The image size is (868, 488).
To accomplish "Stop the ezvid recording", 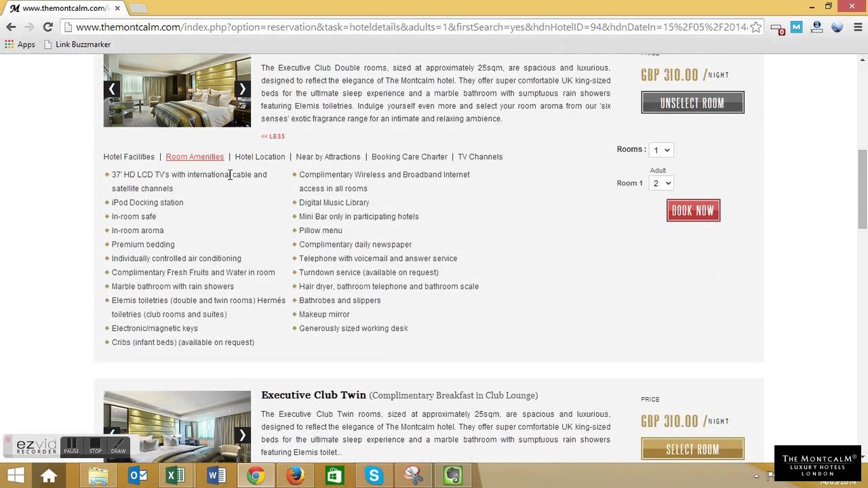I will (x=96, y=446).
